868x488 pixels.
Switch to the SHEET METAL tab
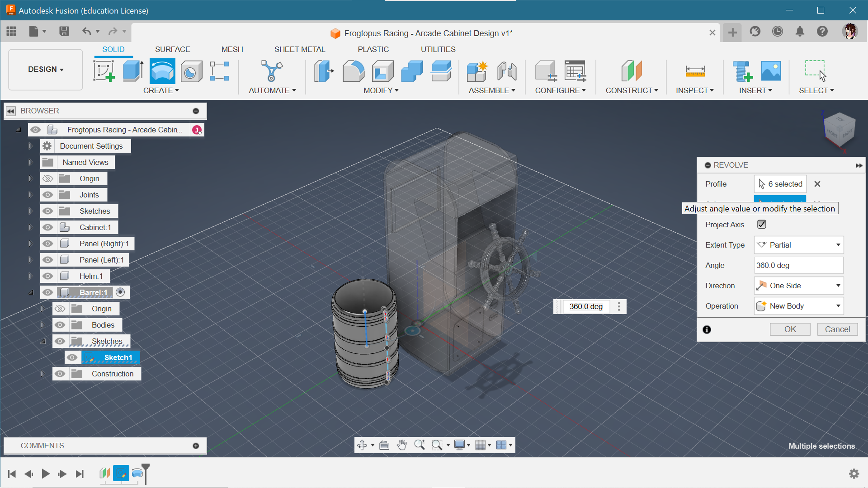[299, 49]
